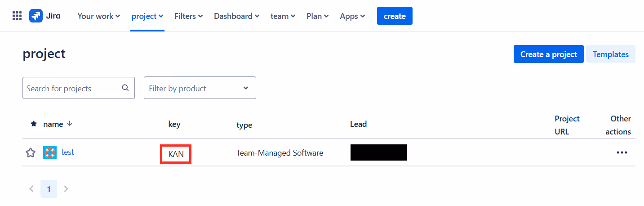Focus the Search for projects field

(79, 88)
